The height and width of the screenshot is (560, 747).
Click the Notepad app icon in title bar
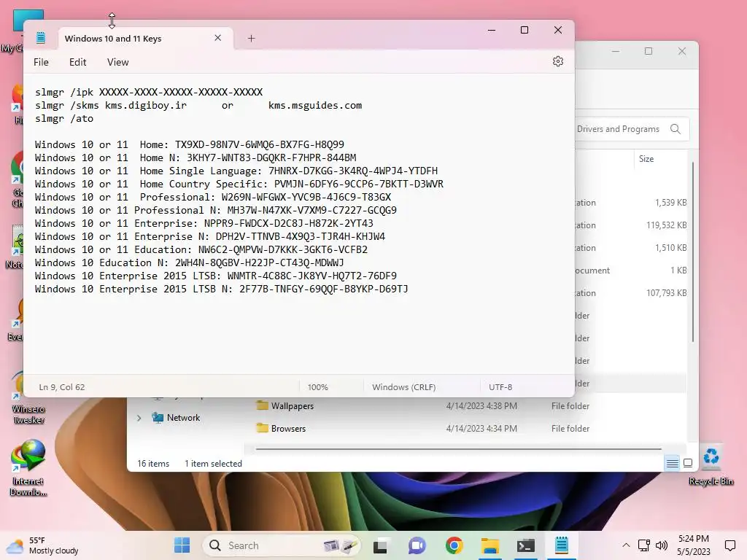tap(41, 38)
